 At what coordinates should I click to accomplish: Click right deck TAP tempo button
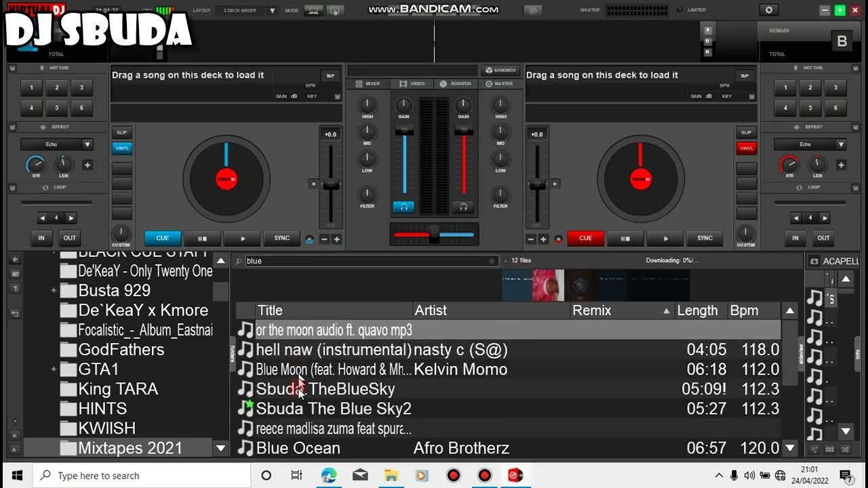745,76
